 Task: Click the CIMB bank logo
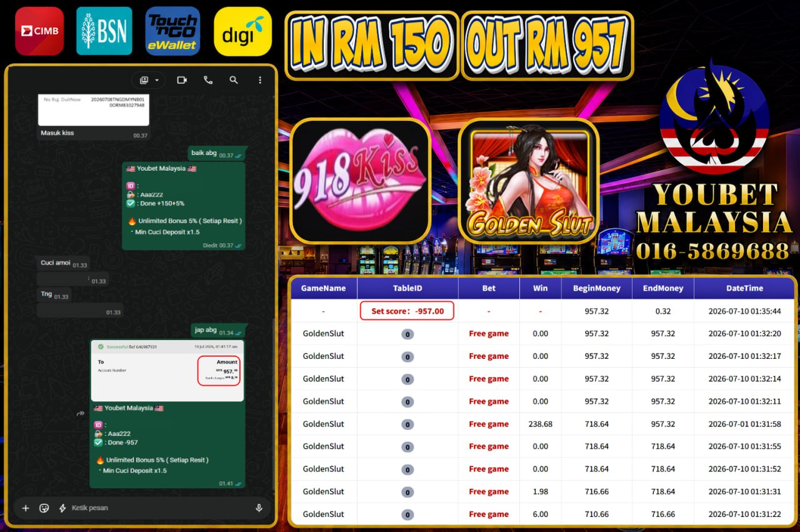39,31
